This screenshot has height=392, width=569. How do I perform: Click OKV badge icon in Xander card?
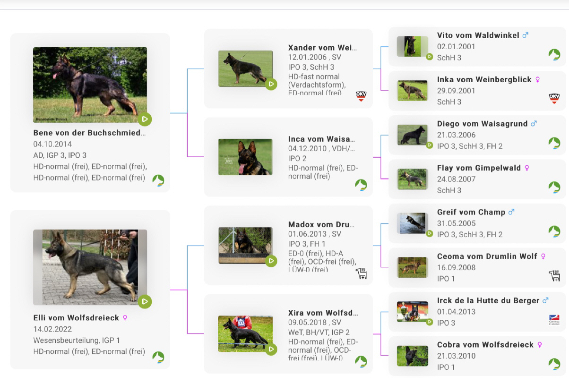coord(361,96)
